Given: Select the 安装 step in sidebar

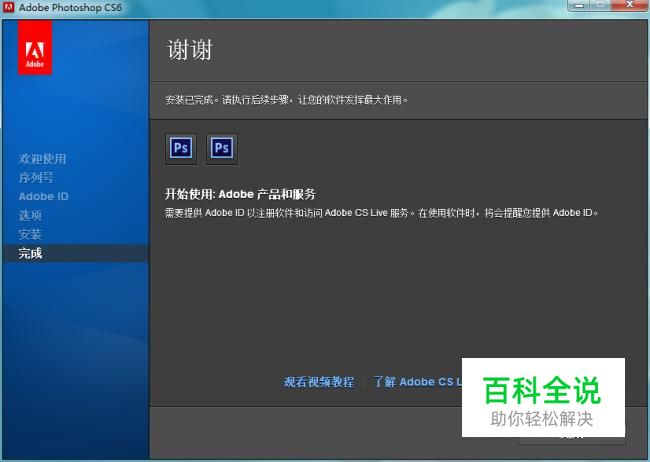Looking at the screenshot, I should click(x=30, y=234).
